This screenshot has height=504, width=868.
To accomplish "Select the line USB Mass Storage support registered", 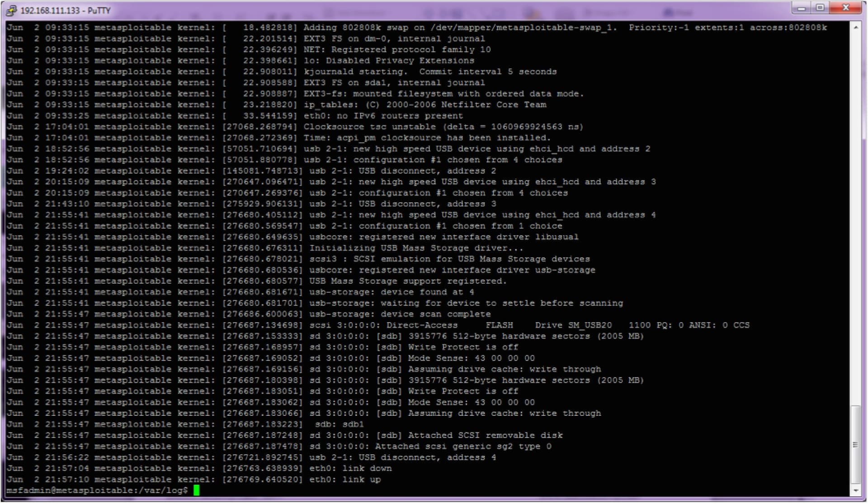I will (x=407, y=281).
